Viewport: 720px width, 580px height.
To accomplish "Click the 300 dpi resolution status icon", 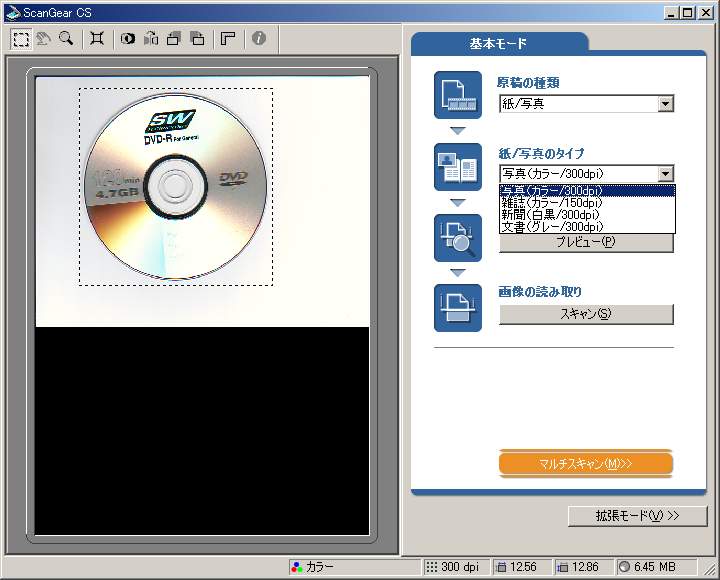I will (x=431, y=567).
